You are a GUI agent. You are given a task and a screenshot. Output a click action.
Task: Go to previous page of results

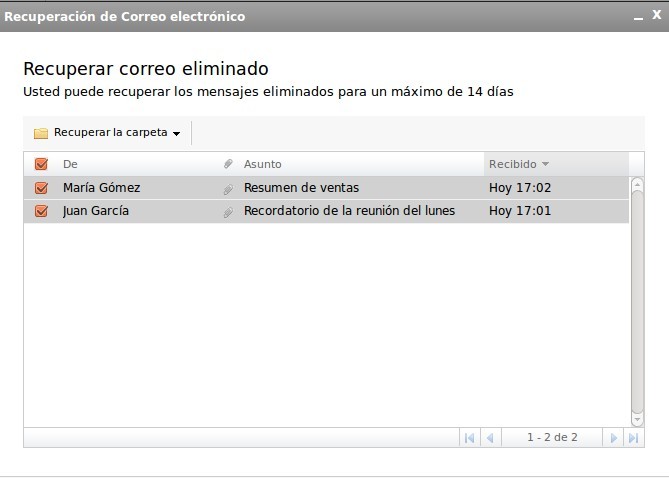click(x=490, y=438)
